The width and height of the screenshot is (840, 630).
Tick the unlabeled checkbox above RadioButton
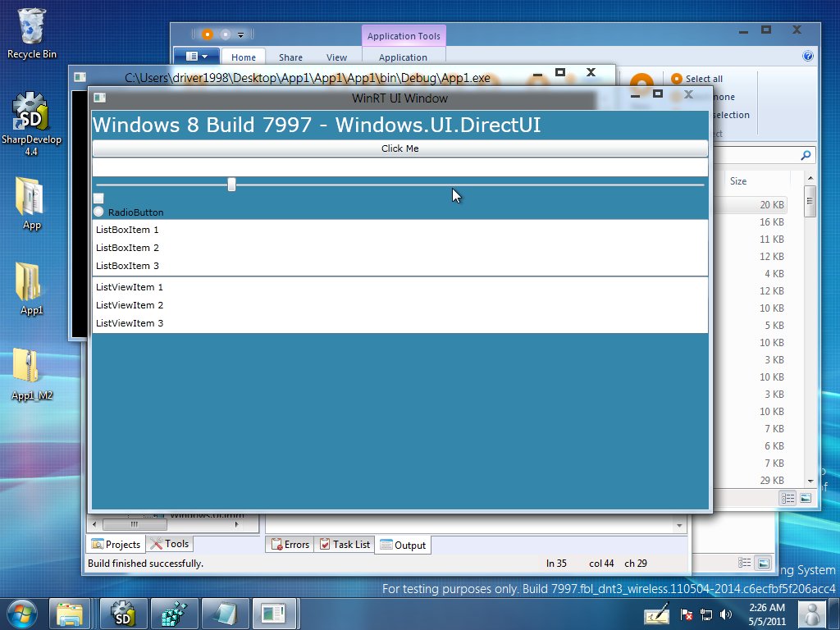pyautogui.click(x=98, y=198)
